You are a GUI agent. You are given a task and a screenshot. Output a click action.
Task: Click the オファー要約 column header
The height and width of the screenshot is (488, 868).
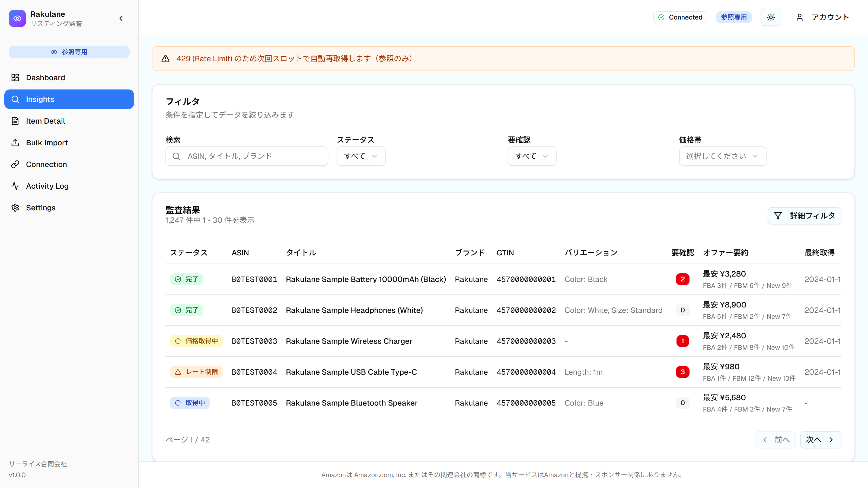tap(726, 253)
